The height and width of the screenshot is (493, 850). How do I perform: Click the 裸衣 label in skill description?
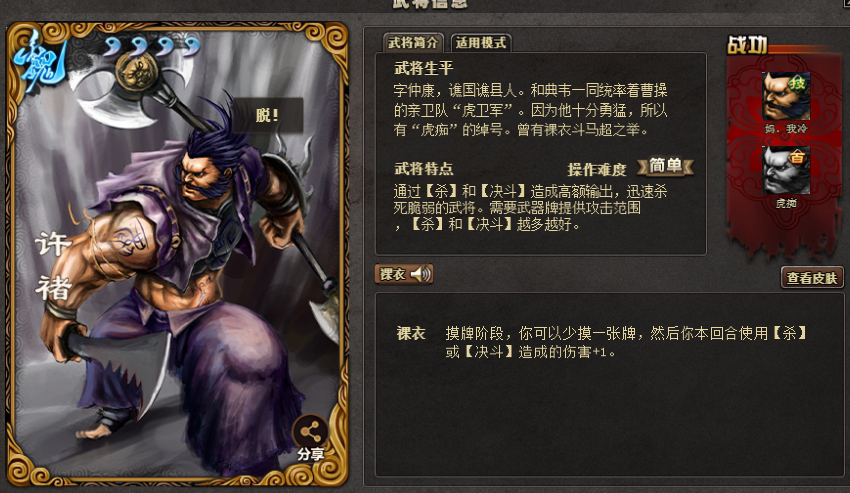click(x=411, y=334)
